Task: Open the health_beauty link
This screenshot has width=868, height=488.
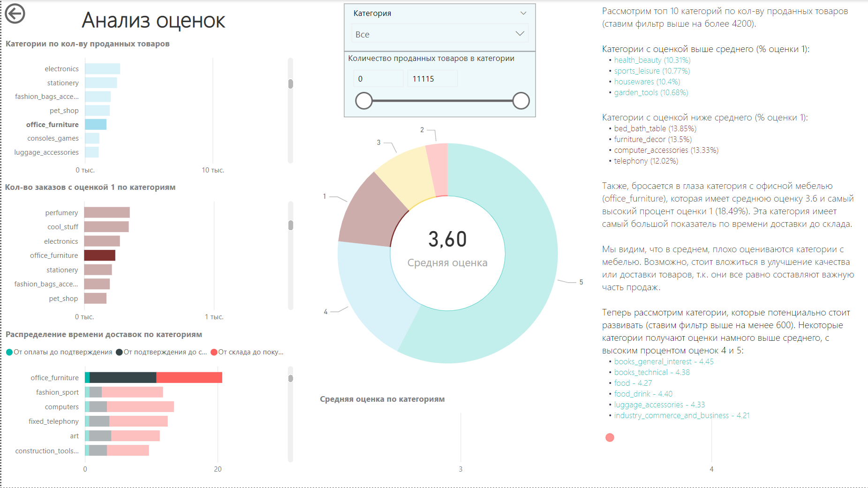Action: tap(638, 60)
